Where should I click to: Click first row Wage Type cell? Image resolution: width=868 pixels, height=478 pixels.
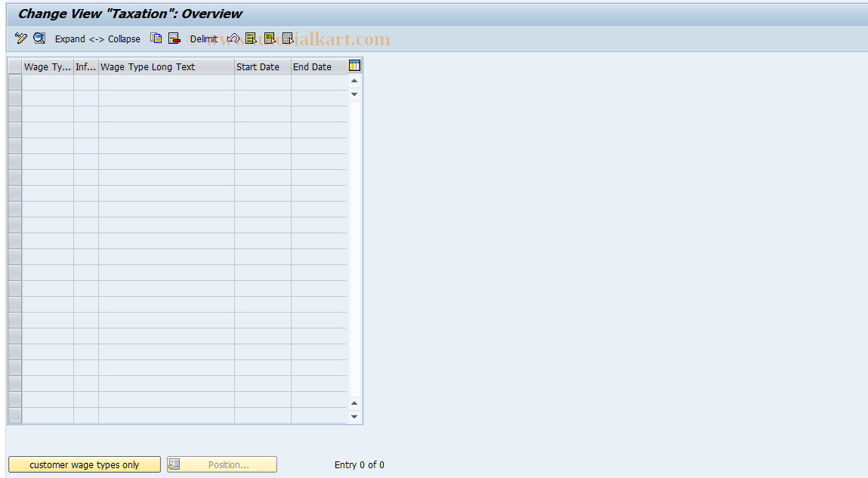(48, 82)
